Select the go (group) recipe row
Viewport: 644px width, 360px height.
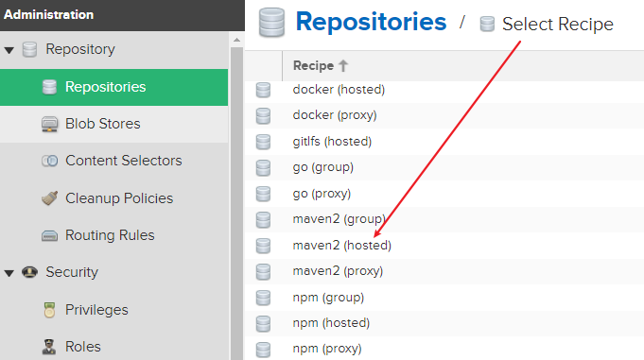[444, 167]
